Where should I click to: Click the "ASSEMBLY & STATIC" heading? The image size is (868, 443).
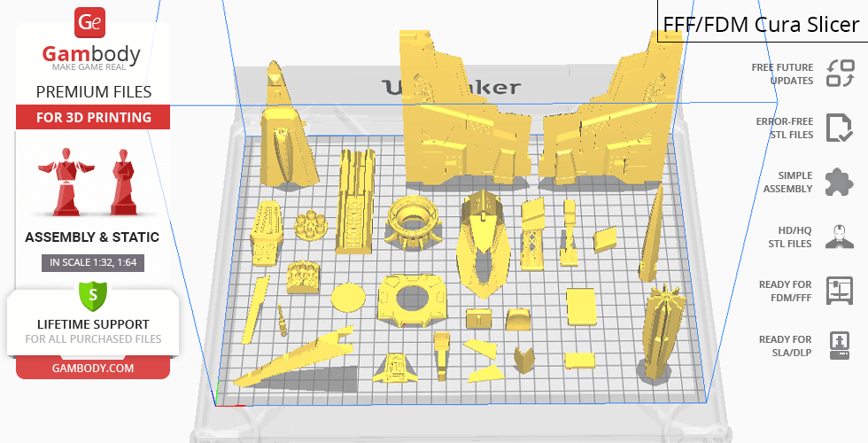point(93,237)
